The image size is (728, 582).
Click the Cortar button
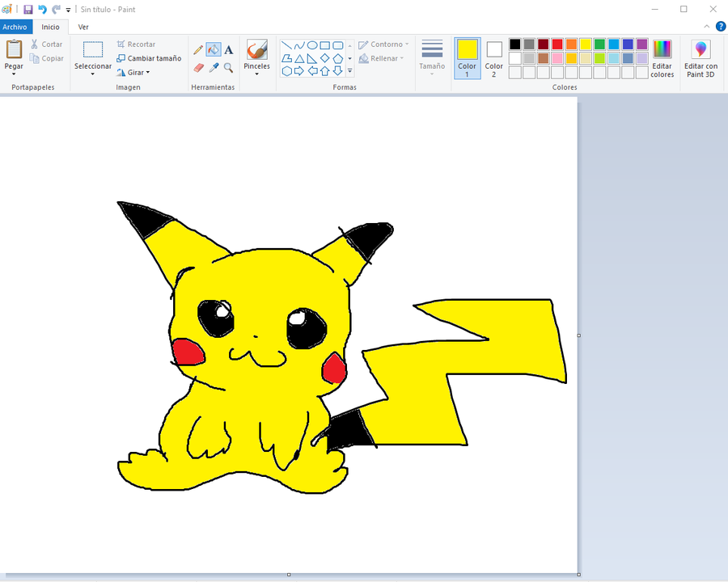click(x=46, y=44)
